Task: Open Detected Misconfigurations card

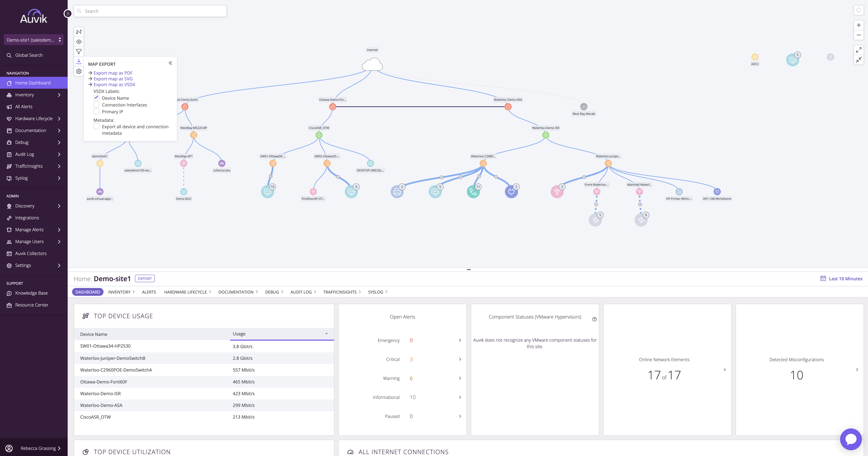Action: pos(799,370)
